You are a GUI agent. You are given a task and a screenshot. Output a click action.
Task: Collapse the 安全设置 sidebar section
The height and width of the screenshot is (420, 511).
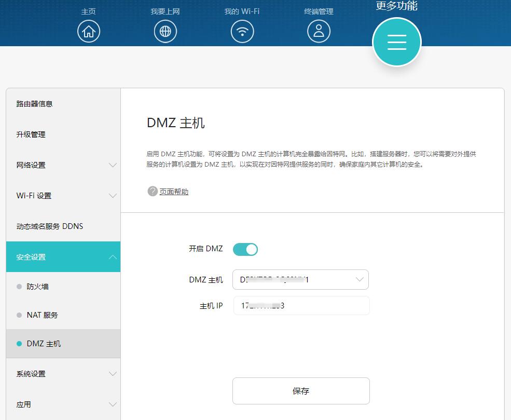[x=63, y=257]
